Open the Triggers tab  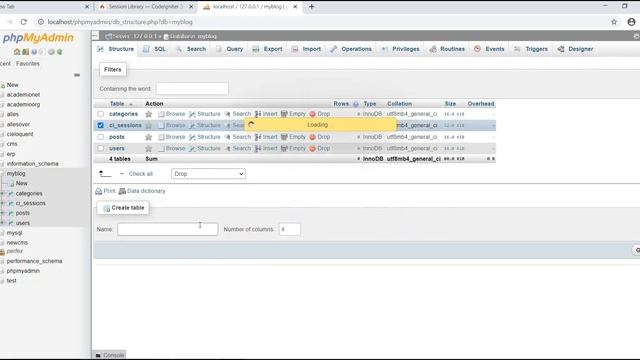click(x=531, y=49)
